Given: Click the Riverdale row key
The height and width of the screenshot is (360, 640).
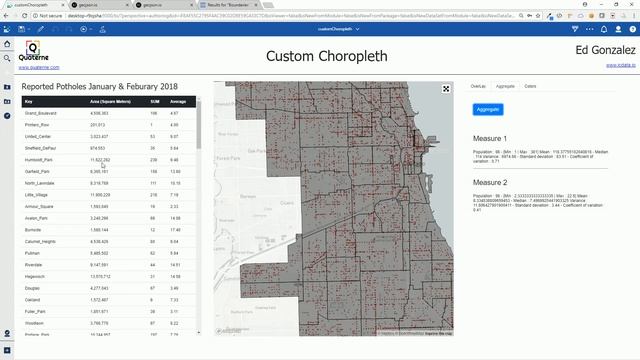Looking at the screenshot, I should pyautogui.click(x=33, y=265).
